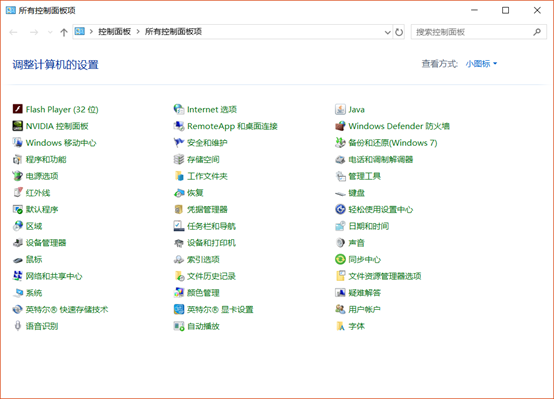Screen dimensions: 554x399
Task: Open the Windows 移动中心 icon
Action: click(18, 142)
